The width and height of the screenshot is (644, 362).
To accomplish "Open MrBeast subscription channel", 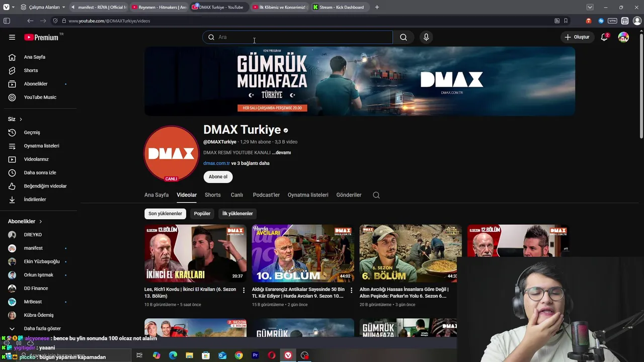I will click(38, 302).
